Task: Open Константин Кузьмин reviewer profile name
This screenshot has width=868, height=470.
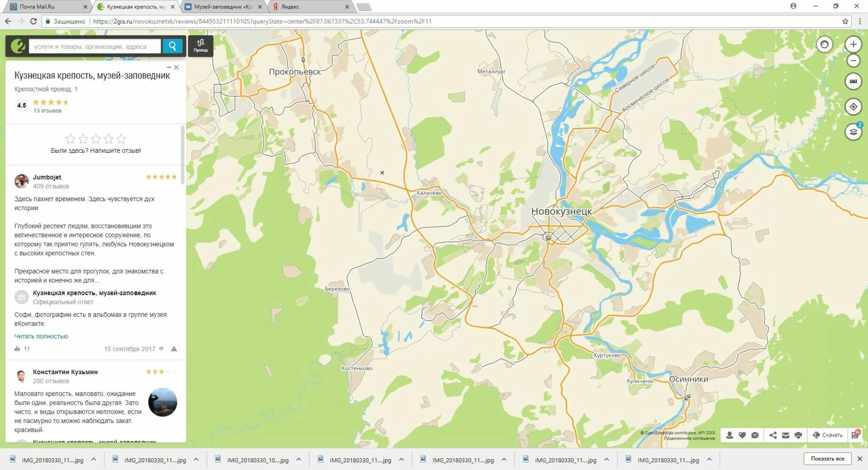Action: 65,372
